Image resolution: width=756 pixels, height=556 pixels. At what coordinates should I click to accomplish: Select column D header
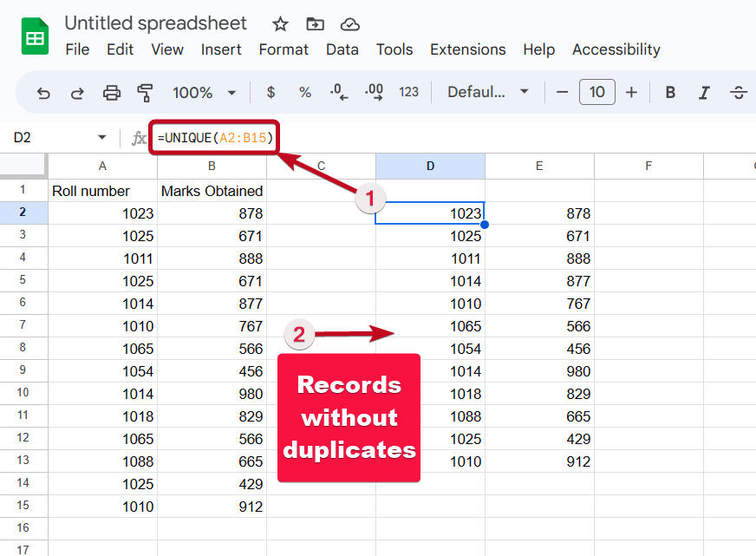(x=430, y=167)
